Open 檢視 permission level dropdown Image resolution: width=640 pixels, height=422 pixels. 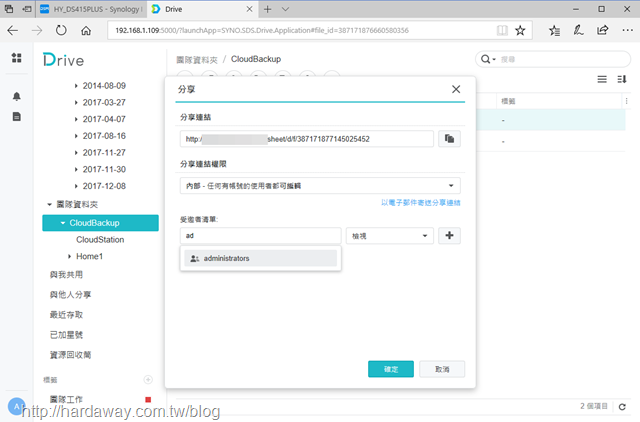[390, 236]
